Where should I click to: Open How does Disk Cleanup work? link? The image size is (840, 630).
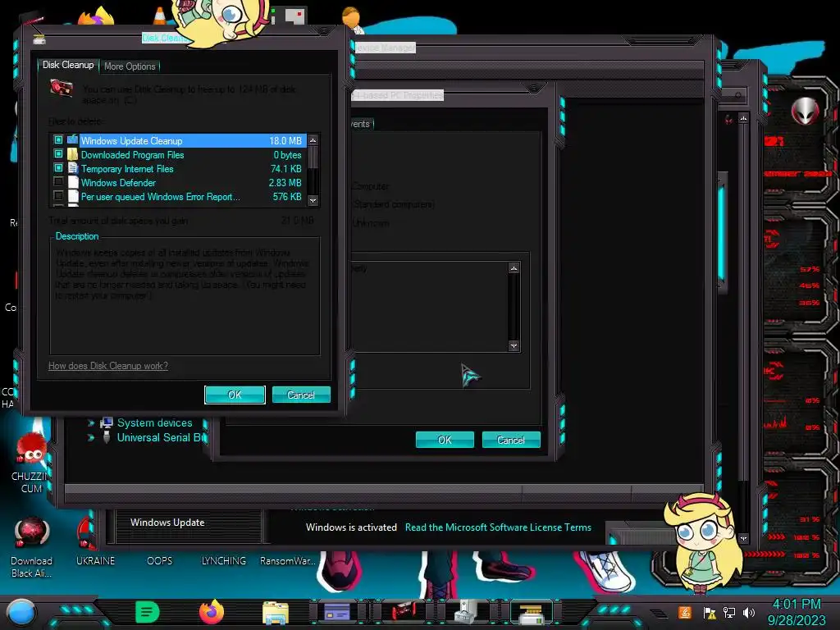coord(108,366)
